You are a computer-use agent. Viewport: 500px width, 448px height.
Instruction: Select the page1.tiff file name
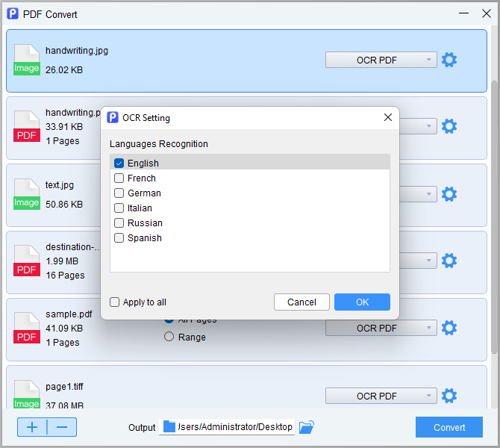coord(64,387)
